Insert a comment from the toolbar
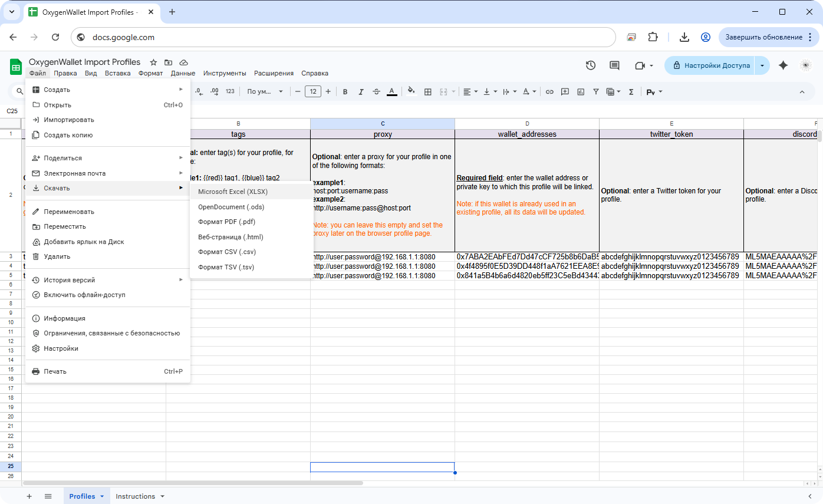 565,91
